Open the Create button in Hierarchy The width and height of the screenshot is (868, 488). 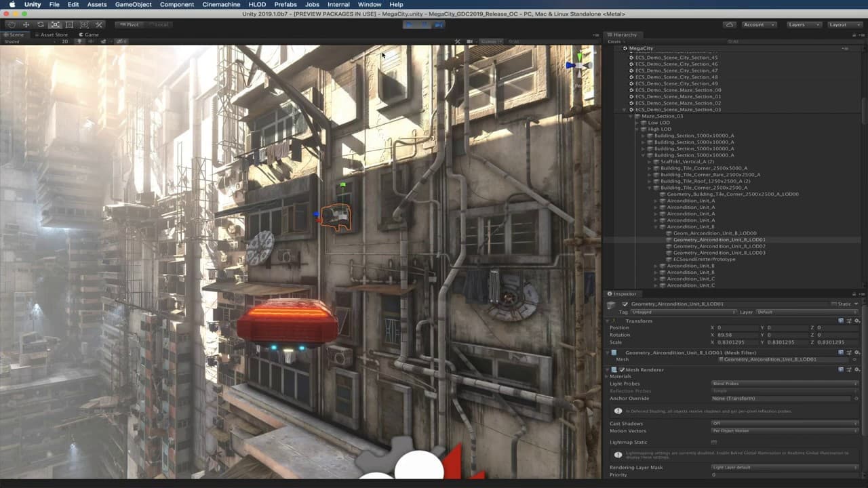614,42
